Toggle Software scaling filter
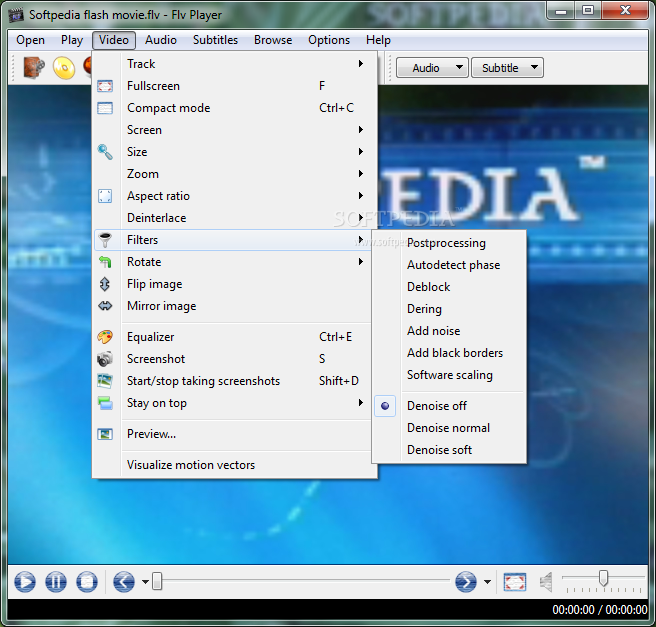 coord(449,375)
